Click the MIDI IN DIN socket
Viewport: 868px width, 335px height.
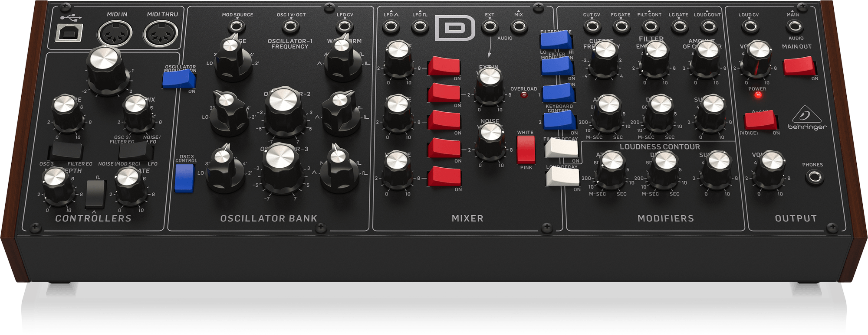(115, 34)
